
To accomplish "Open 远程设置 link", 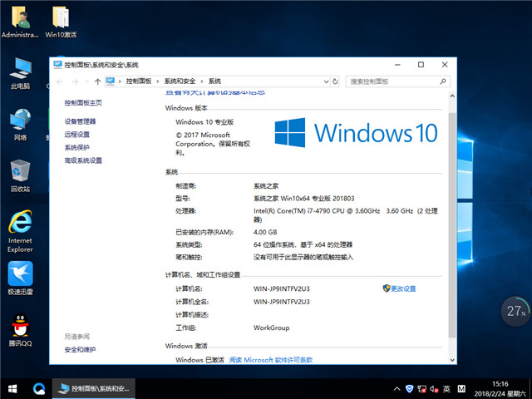I will 77,135.
